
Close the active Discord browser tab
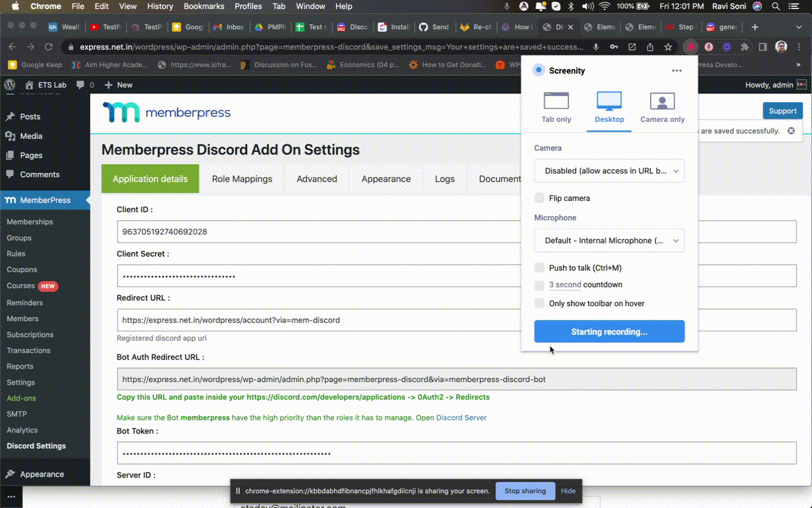tap(571, 27)
